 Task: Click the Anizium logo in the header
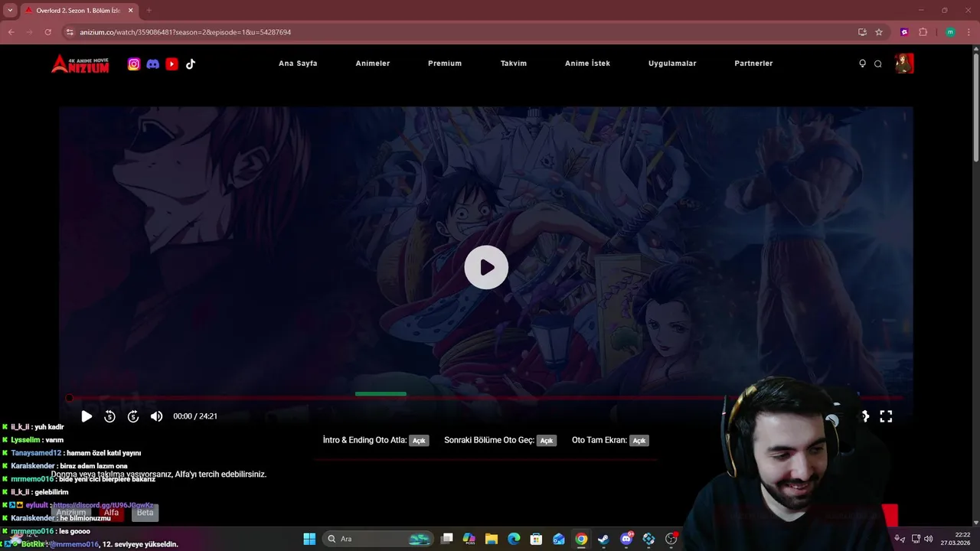coord(80,64)
